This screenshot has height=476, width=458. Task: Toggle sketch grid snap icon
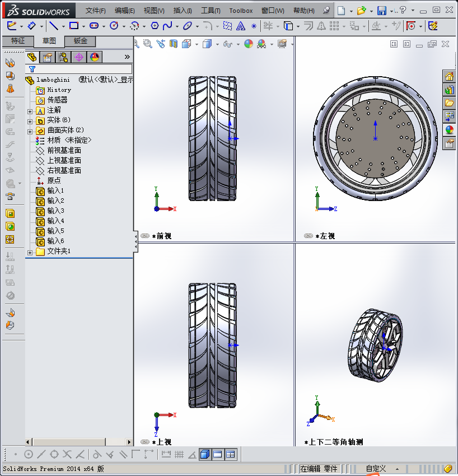179,454
